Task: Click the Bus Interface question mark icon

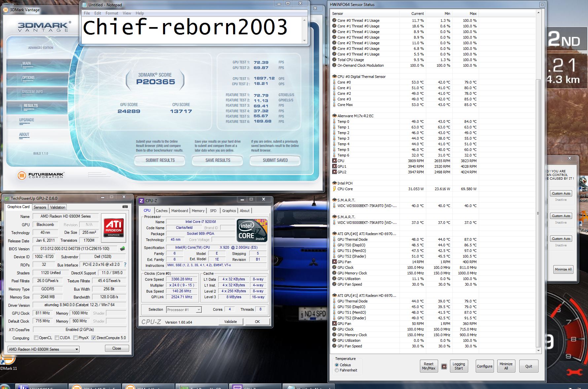Action: 125,265
